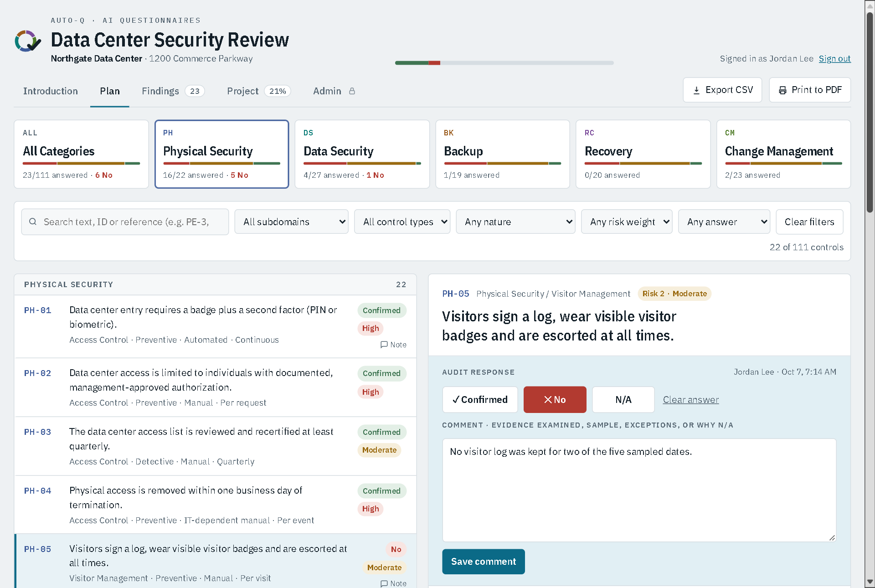Click the lock icon next to Admin
Image resolution: width=875 pixels, height=588 pixels.
(352, 91)
